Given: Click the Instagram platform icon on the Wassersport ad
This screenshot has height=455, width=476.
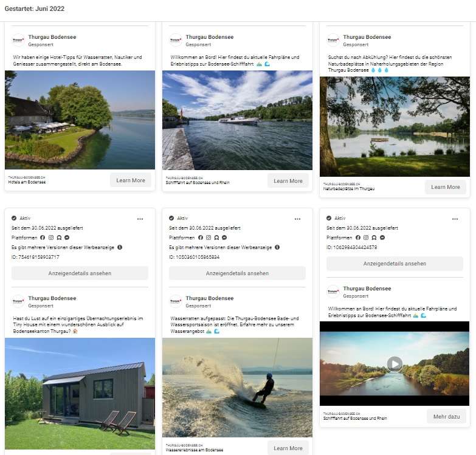Looking at the screenshot, I should point(208,238).
